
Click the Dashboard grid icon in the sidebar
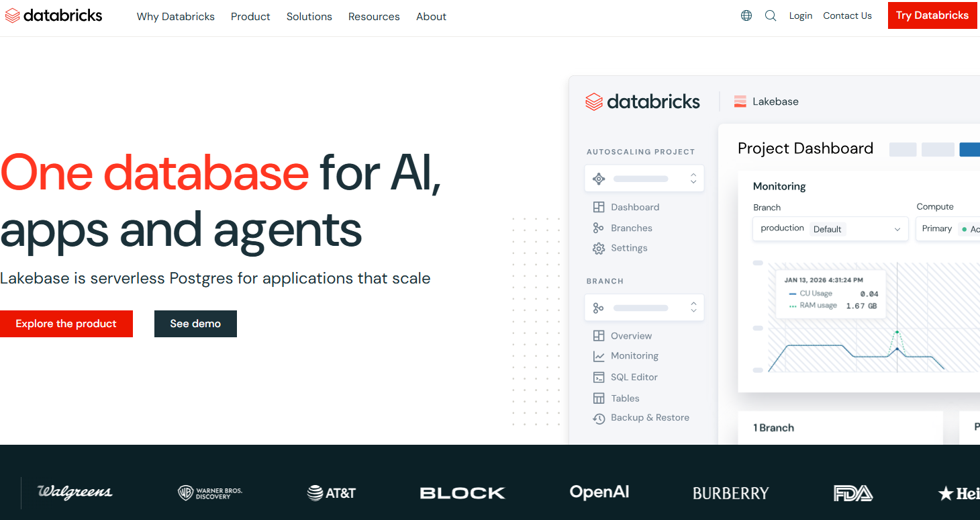[x=598, y=207]
